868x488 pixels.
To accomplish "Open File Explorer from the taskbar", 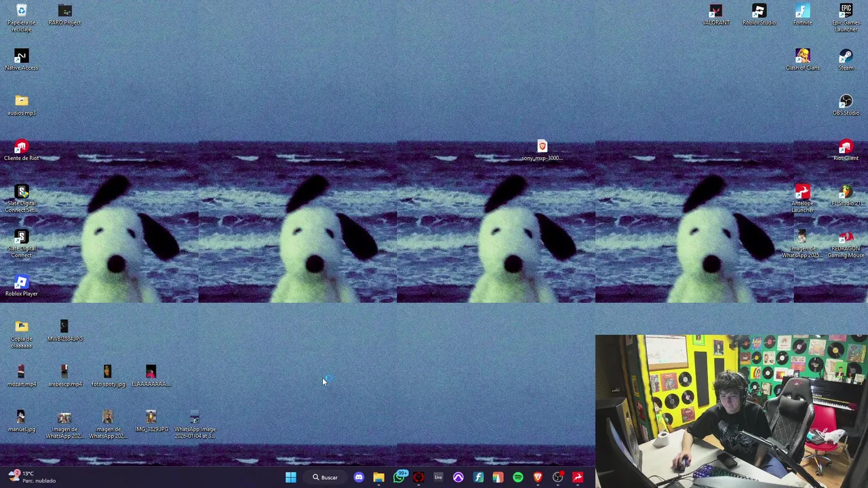I will [378, 478].
